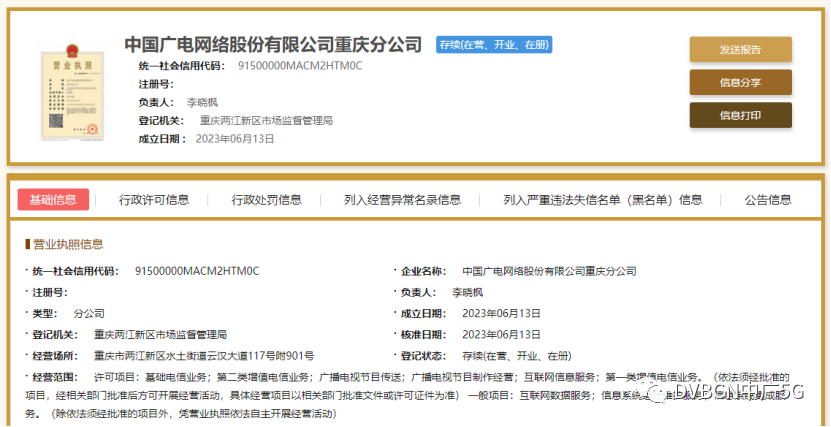The image size is (831, 427).
Task: Click the 注册号 label in details section
Action: [50, 292]
